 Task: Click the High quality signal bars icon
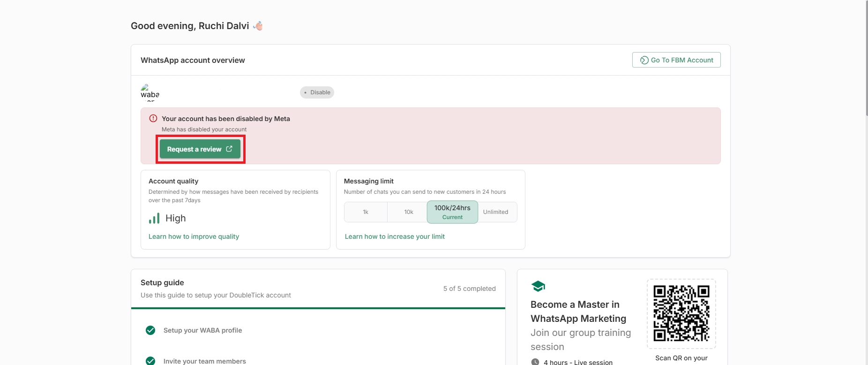(154, 218)
